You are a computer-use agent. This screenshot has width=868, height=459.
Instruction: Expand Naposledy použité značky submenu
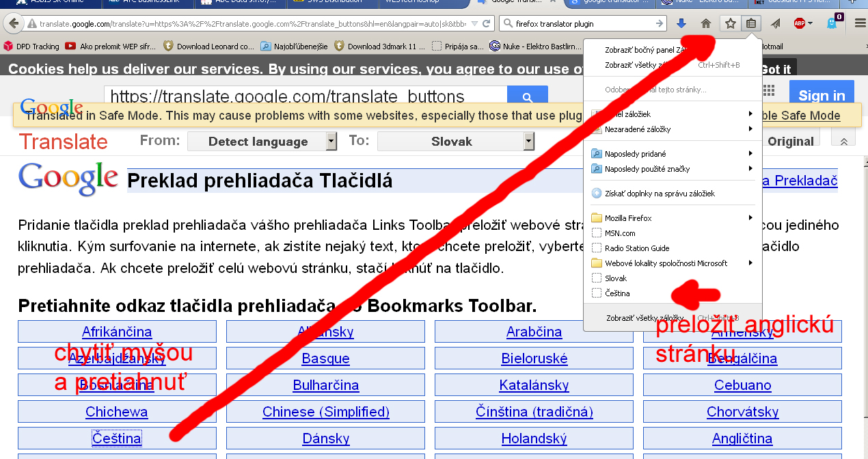(673, 168)
